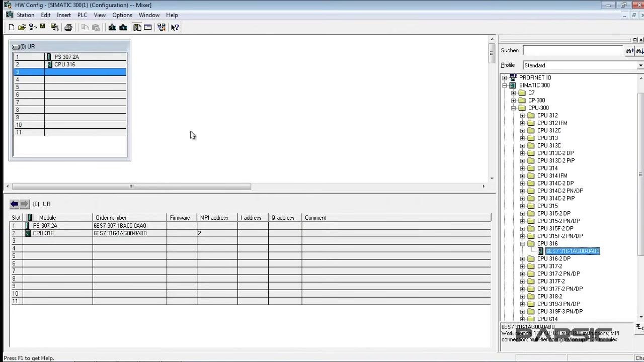Click the Download to Module icon
This screenshot has width=644, height=362.
pyautogui.click(x=112, y=27)
